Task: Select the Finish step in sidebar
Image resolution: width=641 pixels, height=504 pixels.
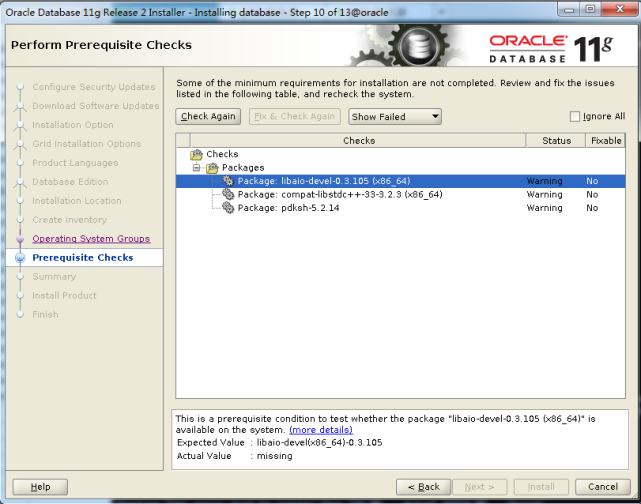Action: 45,314
